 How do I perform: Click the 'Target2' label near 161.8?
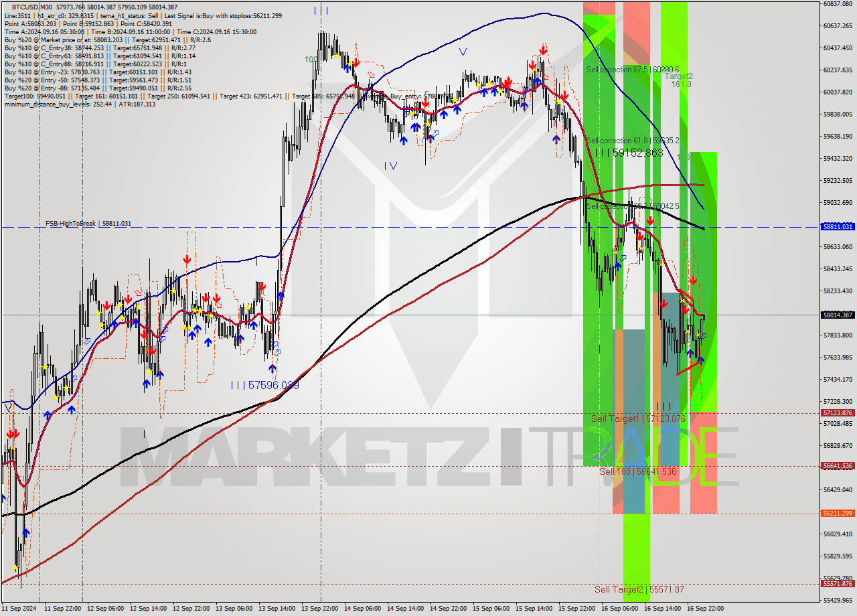tap(679, 76)
